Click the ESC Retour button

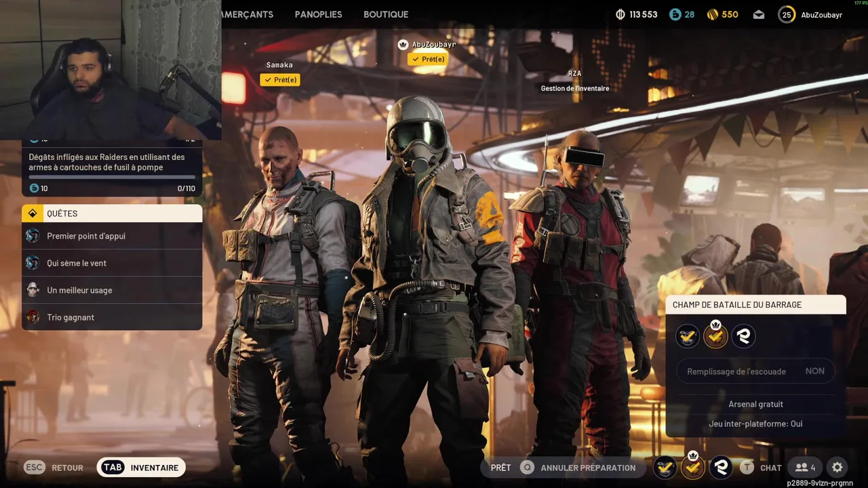54,468
